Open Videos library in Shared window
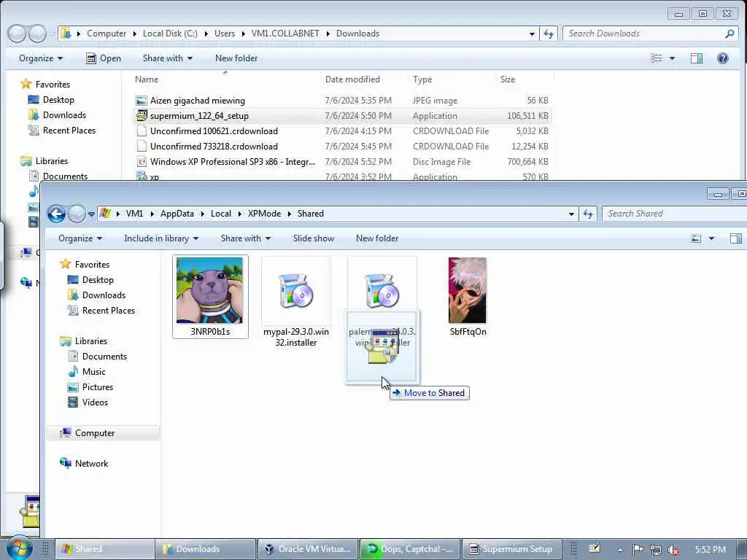 88,402
